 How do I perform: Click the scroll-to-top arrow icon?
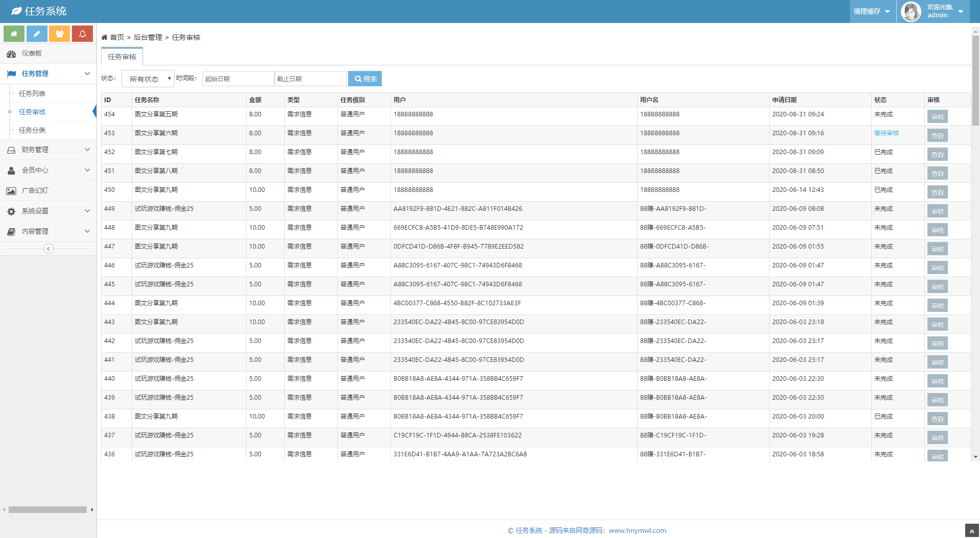point(971,531)
